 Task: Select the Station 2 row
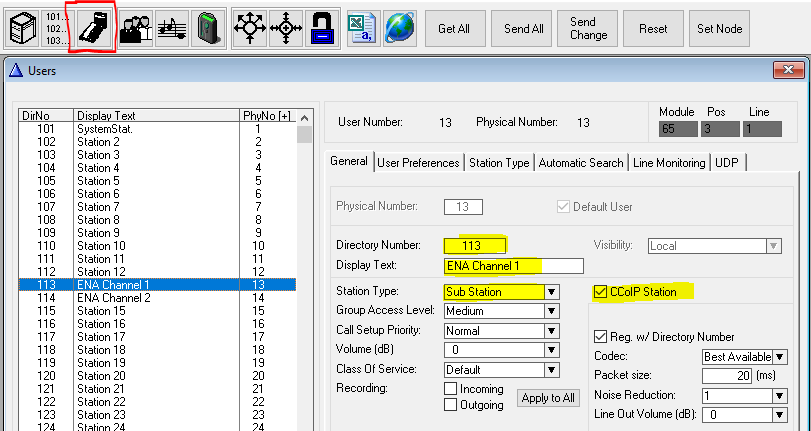tap(157, 142)
